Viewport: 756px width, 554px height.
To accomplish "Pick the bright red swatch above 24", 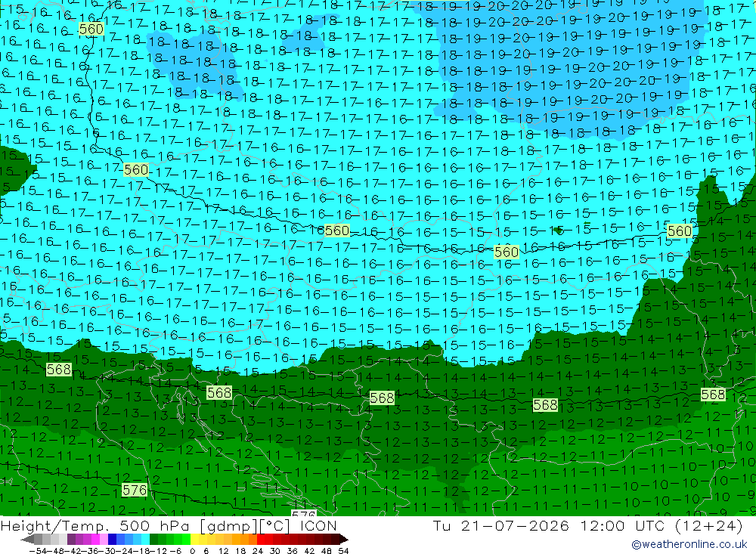I will pos(262,539).
